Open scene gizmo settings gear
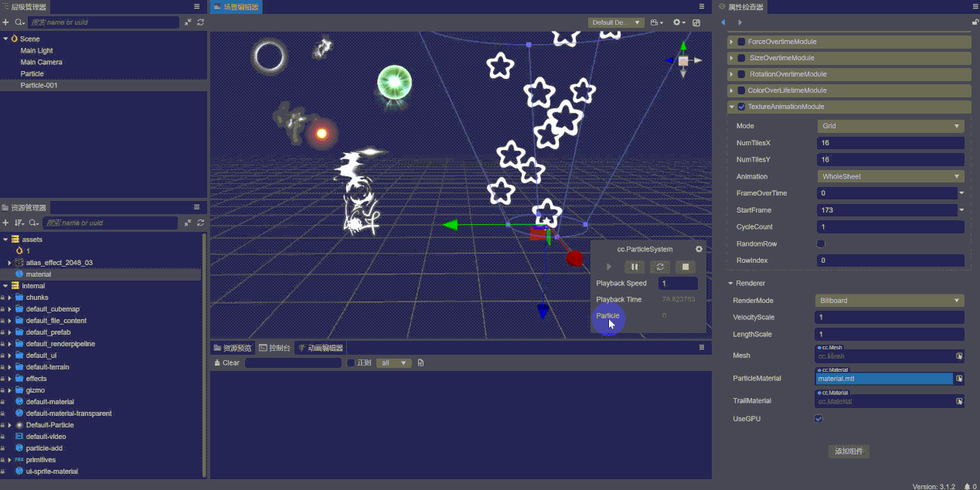The height and width of the screenshot is (490, 980). click(x=679, y=22)
